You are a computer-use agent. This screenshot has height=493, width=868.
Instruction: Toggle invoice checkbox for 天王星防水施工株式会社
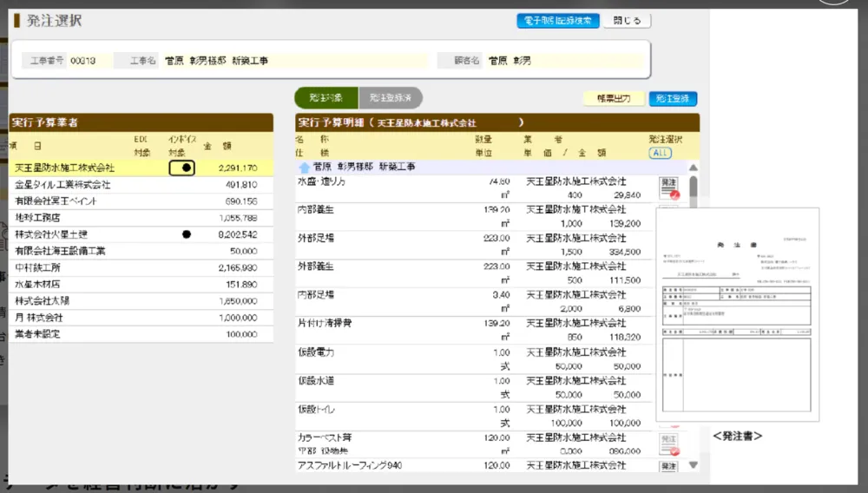(181, 168)
